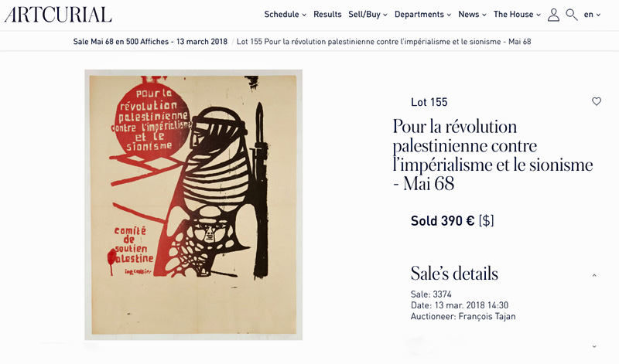Click the Lot 155 breadcrumb link

384,42
